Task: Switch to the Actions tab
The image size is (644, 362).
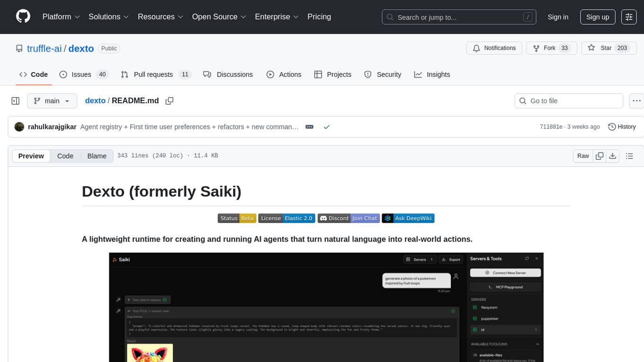Action: click(284, 74)
